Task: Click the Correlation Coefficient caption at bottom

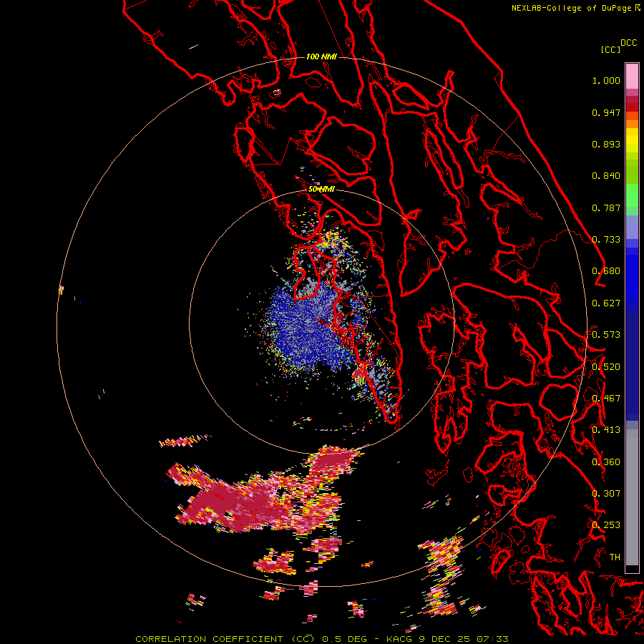Action: coord(321,639)
